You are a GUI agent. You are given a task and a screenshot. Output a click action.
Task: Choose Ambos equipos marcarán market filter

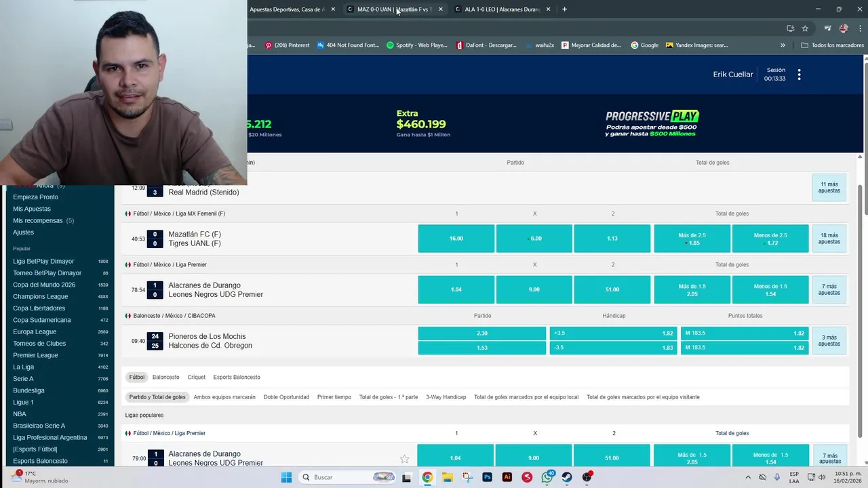224,397
